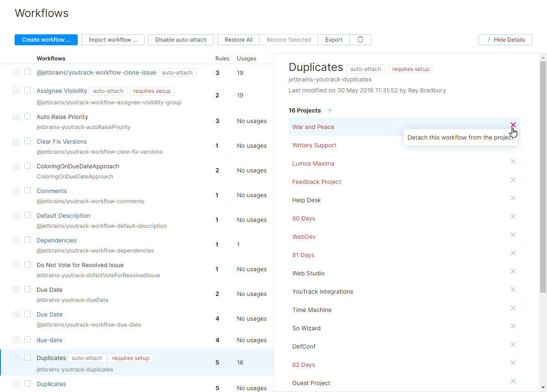This screenshot has width=547, height=392.
Task: Check the Assignee Visibility workflow checkbox
Action: pos(27,90)
